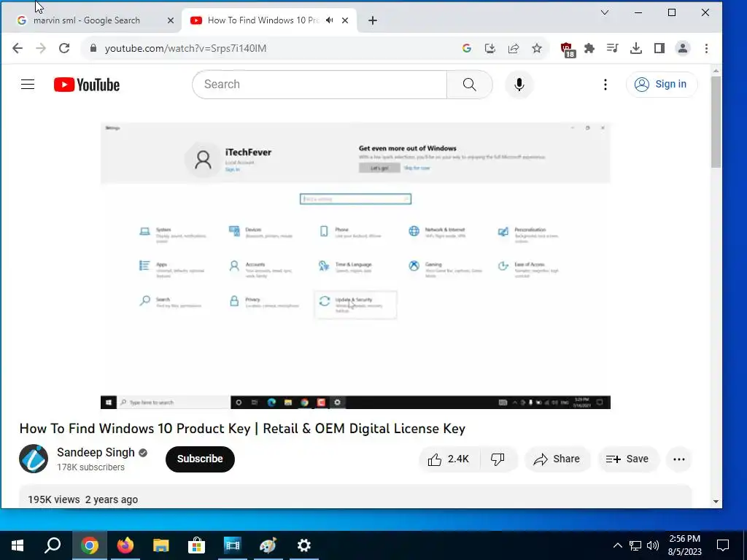The image size is (747, 560).
Task: Click the scrollbar up arrow
Action: point(716,71)
